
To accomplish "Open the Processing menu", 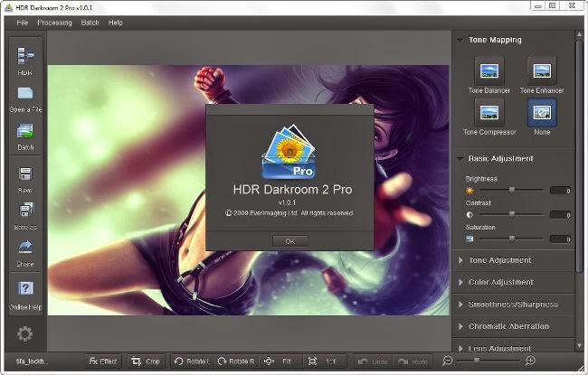I will [x=54, y=23].
